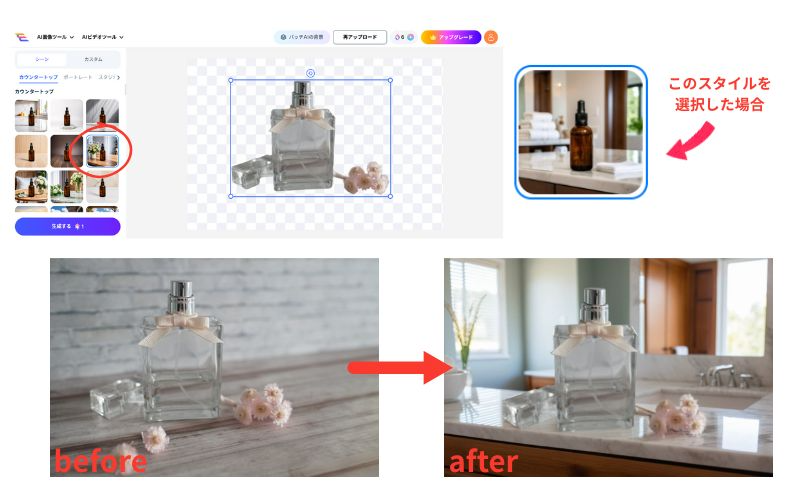
Task: Switch to the シーン mode toggle
Action: click(41, 60)
